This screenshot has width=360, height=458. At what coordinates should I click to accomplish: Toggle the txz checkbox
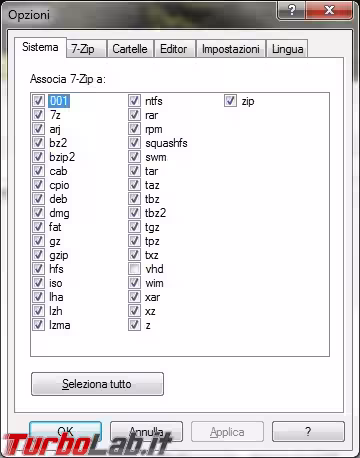134,255
